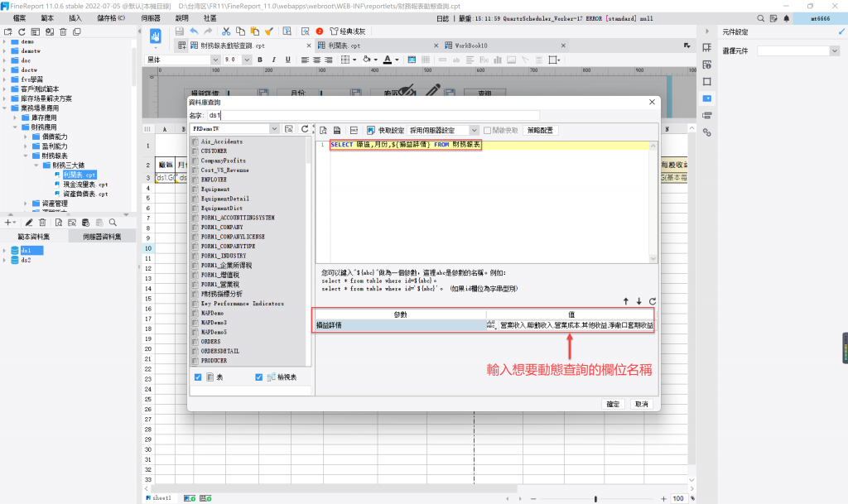This screenshot has width=848, height=504.
Task: Click the pencil edit icon in dataset toolbar
Action: click(29, 223)
